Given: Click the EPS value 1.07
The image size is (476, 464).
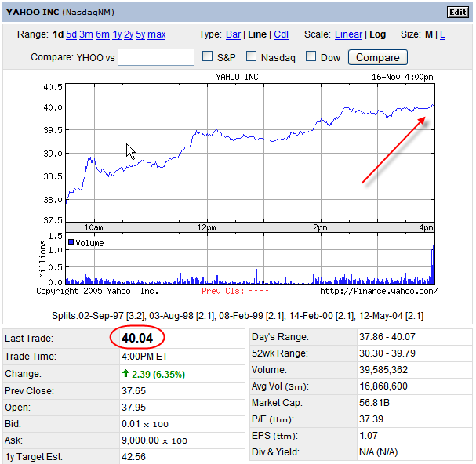Looking at the screenshot, I should pos(369,436).
